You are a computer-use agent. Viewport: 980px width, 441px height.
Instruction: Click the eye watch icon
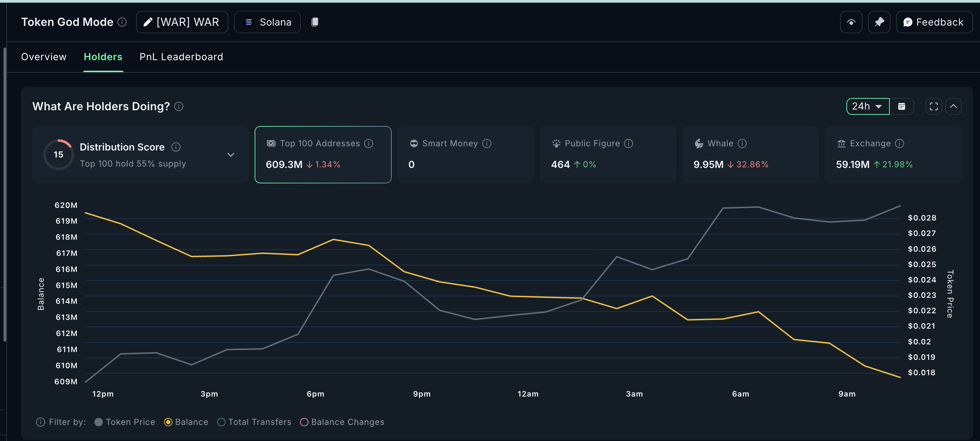point(851,22)
